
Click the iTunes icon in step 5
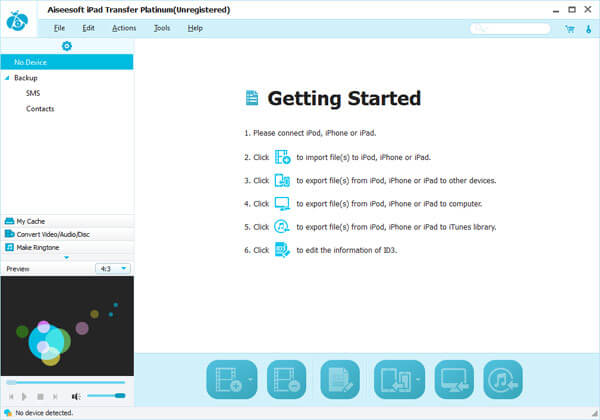click(x=282, y=226)
